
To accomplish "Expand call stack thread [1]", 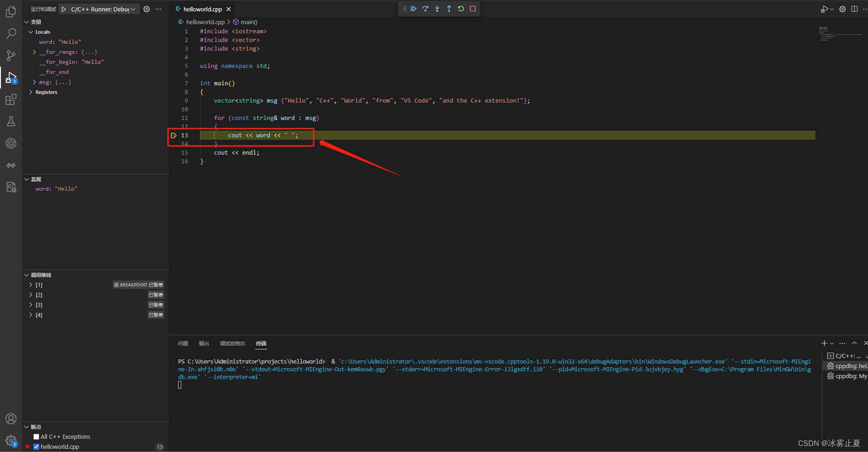I will [x=31, y=285].
